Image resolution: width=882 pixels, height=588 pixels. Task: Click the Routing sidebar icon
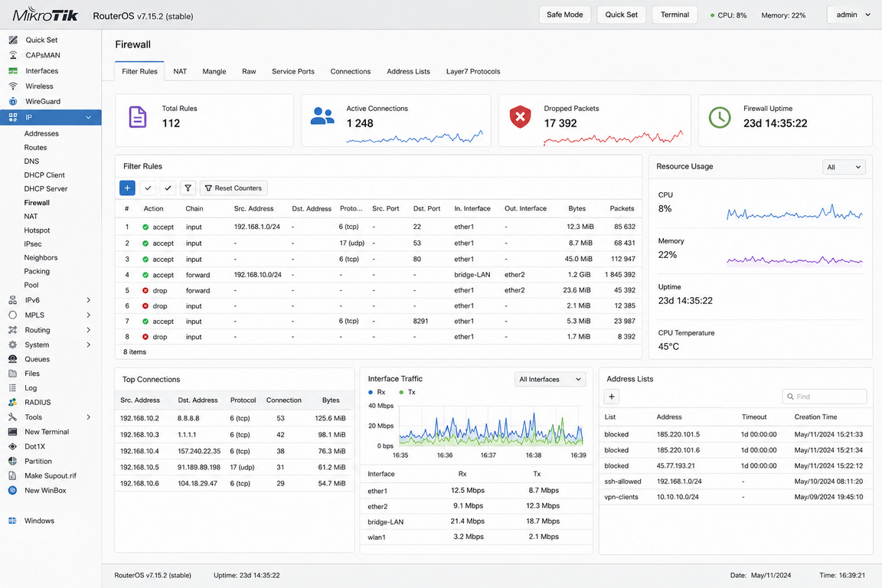13,330
